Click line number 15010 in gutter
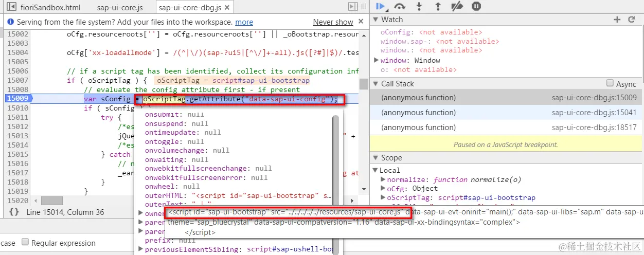644x255 pixels. (18, 108)
